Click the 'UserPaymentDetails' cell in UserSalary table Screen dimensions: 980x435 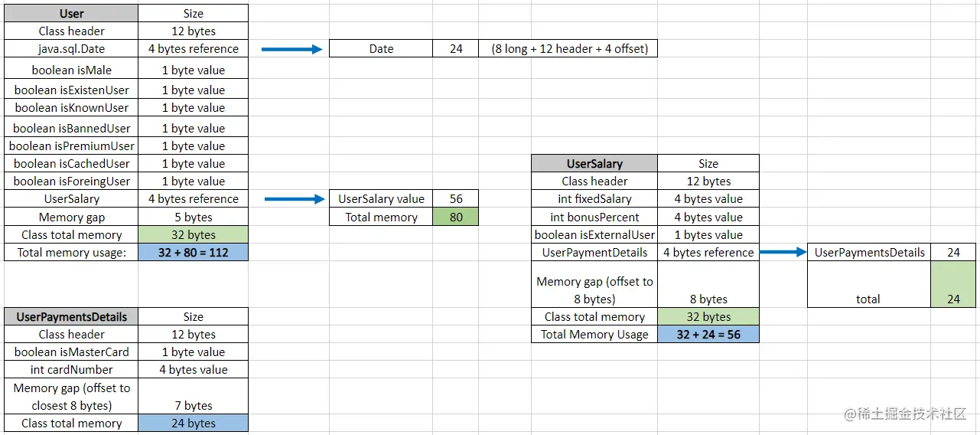pos(594,252)
